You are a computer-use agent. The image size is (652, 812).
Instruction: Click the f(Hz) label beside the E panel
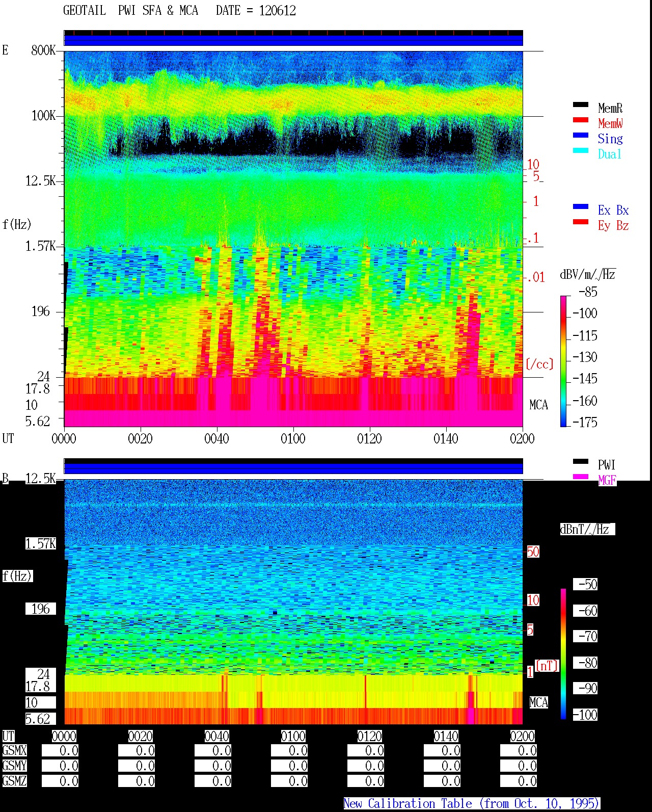tap(17, 224)
